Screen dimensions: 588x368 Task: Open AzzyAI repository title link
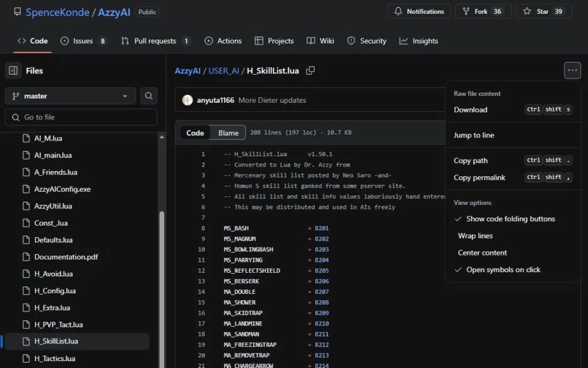tap(114, 12)
